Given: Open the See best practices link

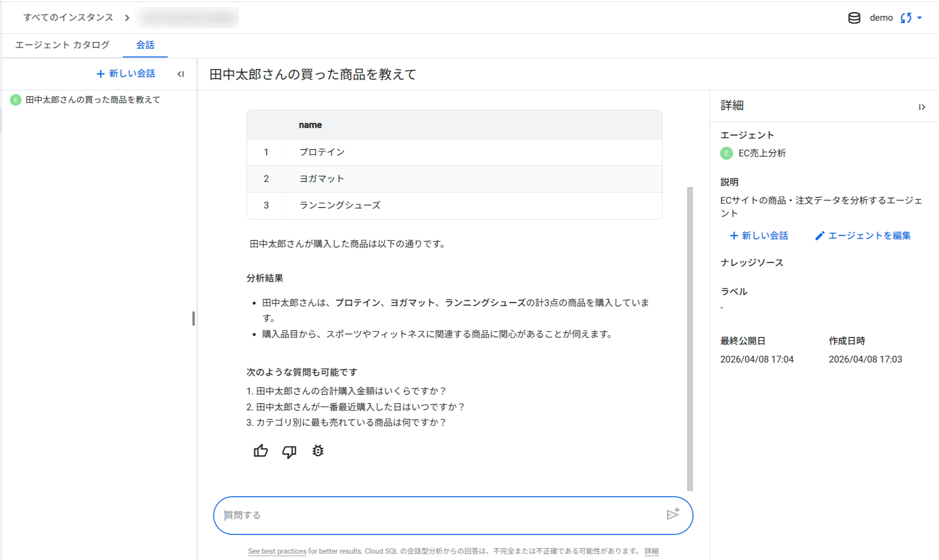Looking at the screenshot, I should [276, 551].
